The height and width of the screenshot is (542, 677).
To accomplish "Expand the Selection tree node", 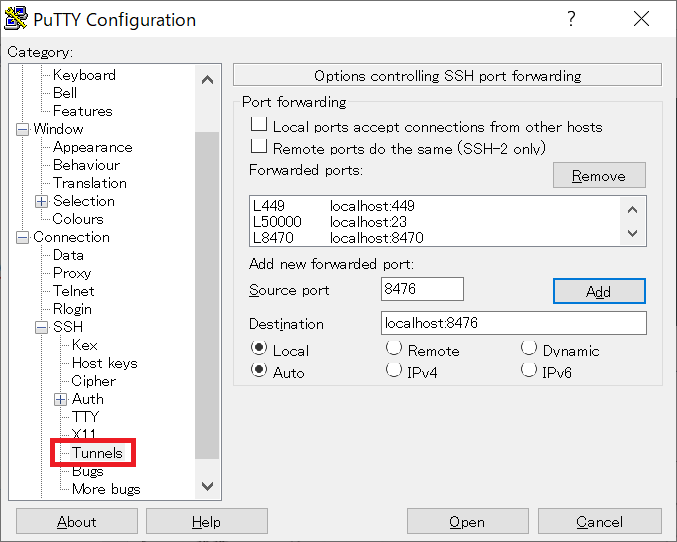I will pos(41,201).
